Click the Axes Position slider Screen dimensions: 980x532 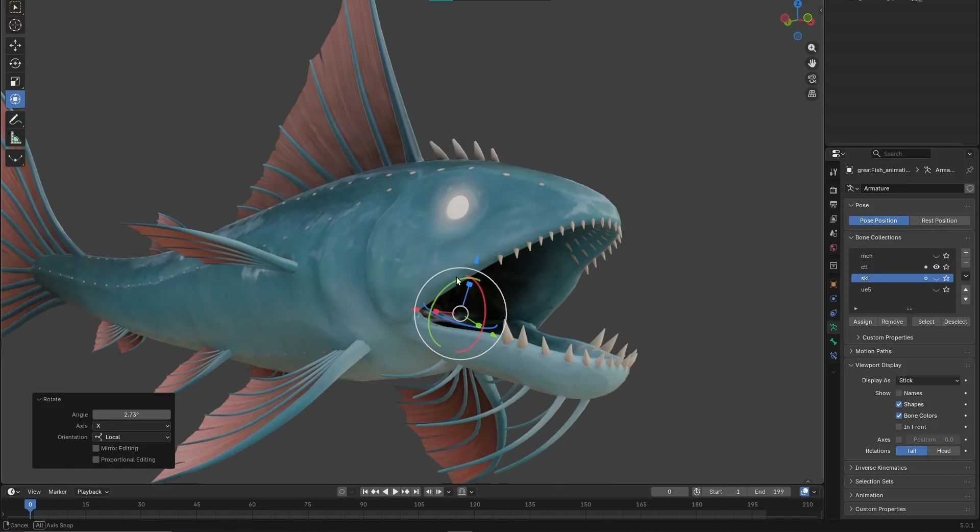coord(933,440)
